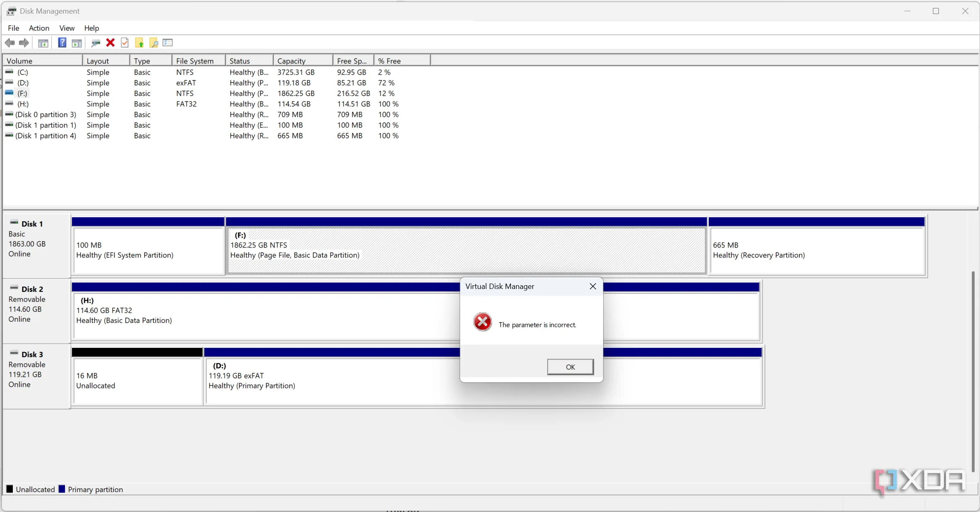This screenshot has height=512, width=980.
Task: Open the View menu
Action: click(x=67, y=28)
